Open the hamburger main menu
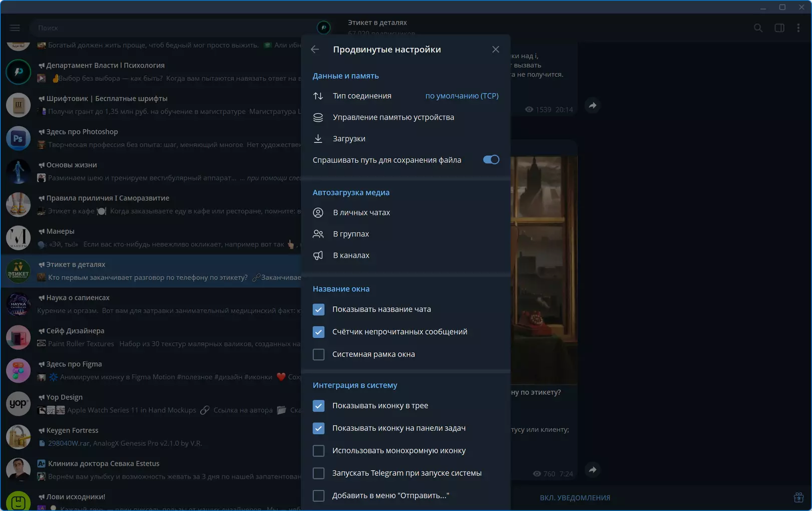The image size is (812, 511). [15, 28]
